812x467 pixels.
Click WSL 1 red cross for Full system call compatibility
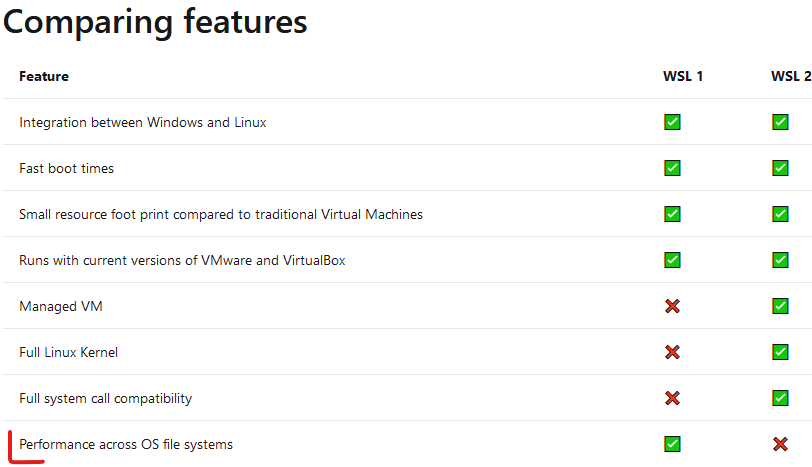point(672,398)
